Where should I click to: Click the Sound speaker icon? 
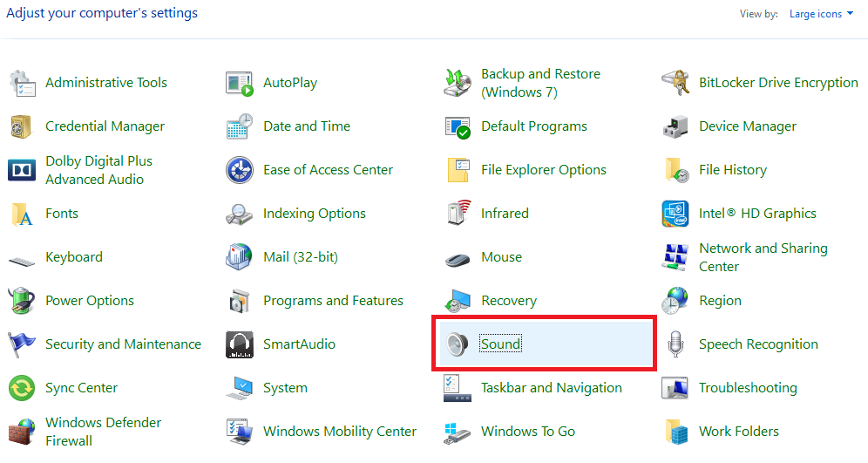tap(458, 344)
